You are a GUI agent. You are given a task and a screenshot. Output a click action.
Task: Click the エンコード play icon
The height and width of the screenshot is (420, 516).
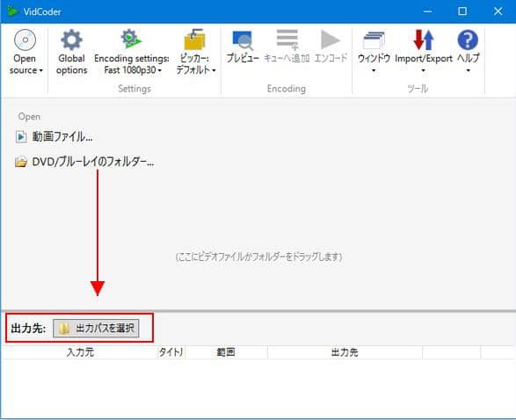coord(330,40)
